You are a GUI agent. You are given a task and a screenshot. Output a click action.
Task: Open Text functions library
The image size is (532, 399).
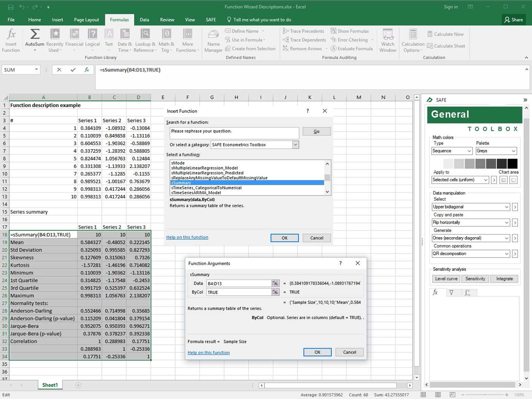click(x=109, y=41)
